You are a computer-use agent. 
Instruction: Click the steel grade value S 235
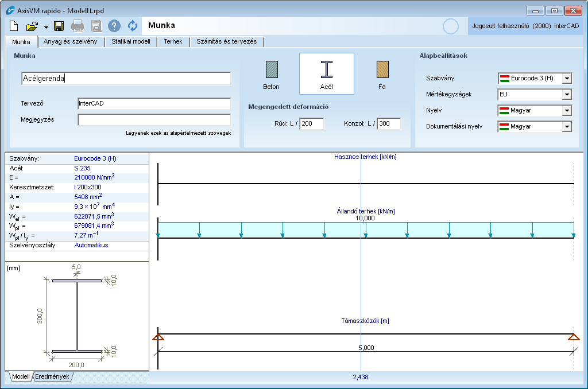point(83,168)
